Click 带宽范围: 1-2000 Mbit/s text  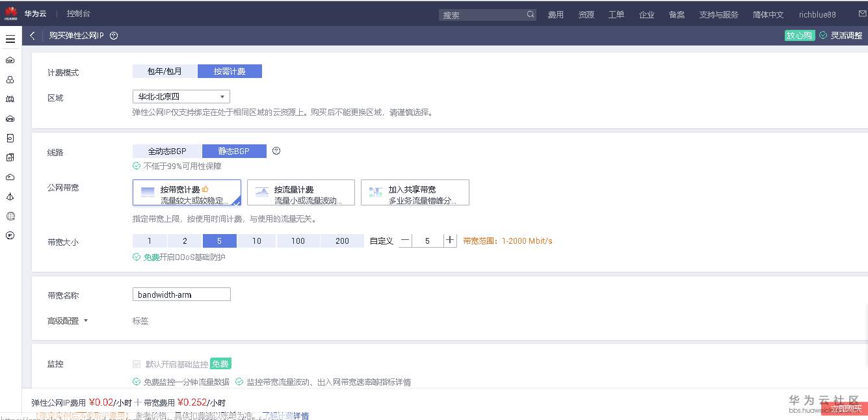(508, 241)
